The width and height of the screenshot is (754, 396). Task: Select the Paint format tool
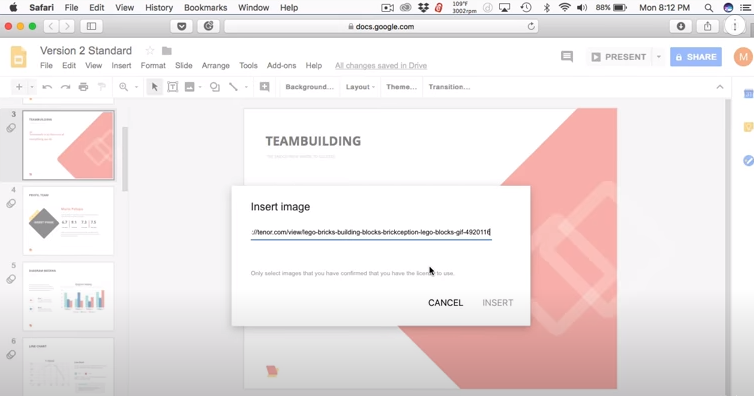click(101, 87)
